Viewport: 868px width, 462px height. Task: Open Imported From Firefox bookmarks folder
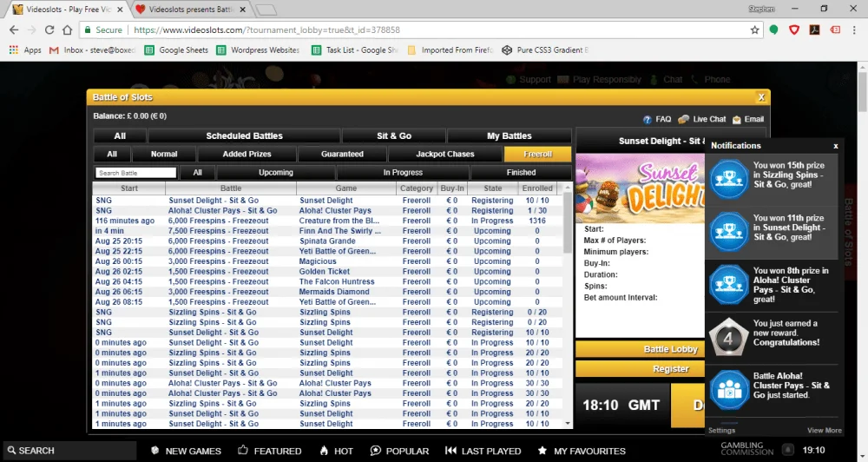click(x=450, y=49)
